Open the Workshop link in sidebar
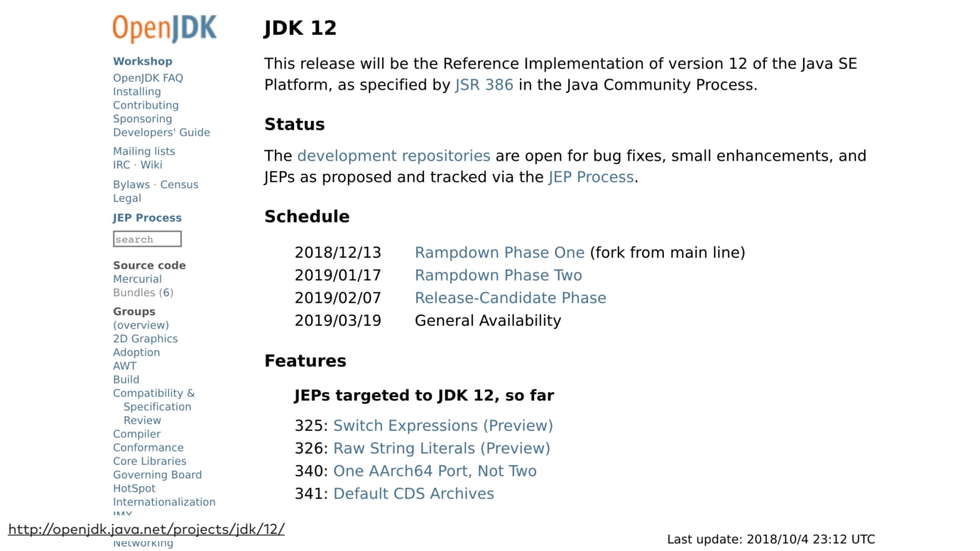 (143, 61)
